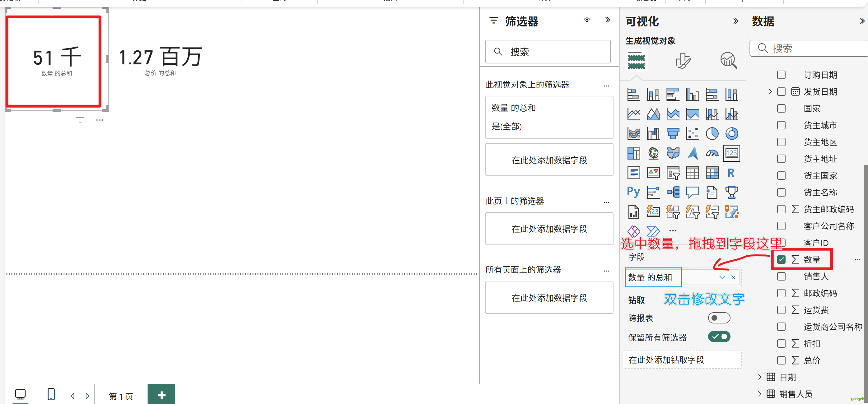Check the 总价 field checkbox
The width and height of the screenshot is (868, 404).
click(781, 360)
